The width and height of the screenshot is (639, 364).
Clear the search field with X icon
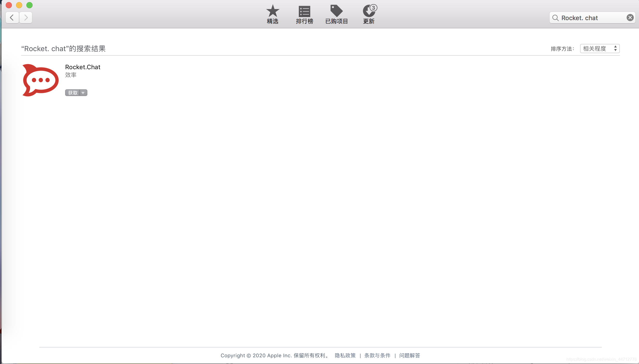630,18
